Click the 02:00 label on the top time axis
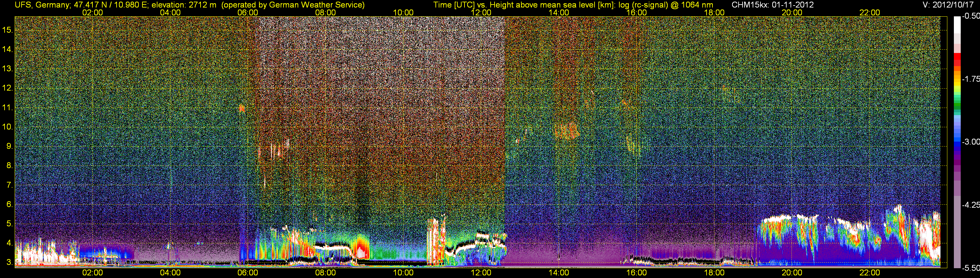Viewport: 980px width, 278px height. 92,12
